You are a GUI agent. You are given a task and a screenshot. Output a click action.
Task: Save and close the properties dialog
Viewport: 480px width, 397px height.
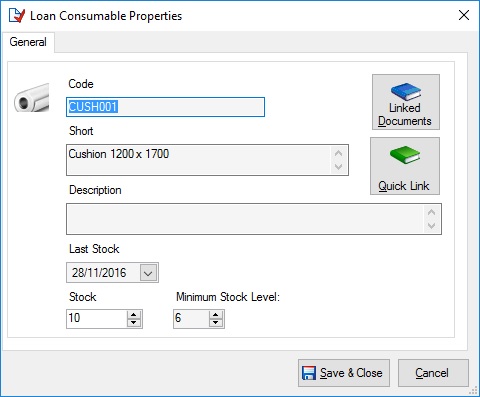[x=344, y=373]
